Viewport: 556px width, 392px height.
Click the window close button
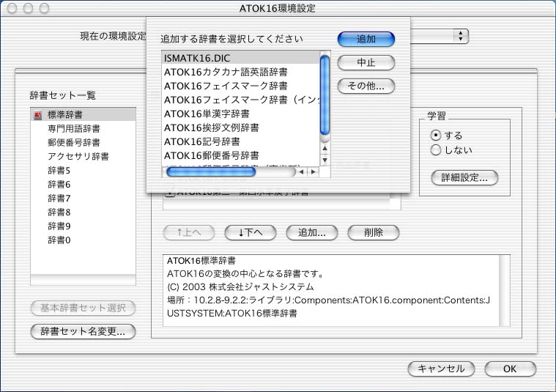click(x=12, y=8)
